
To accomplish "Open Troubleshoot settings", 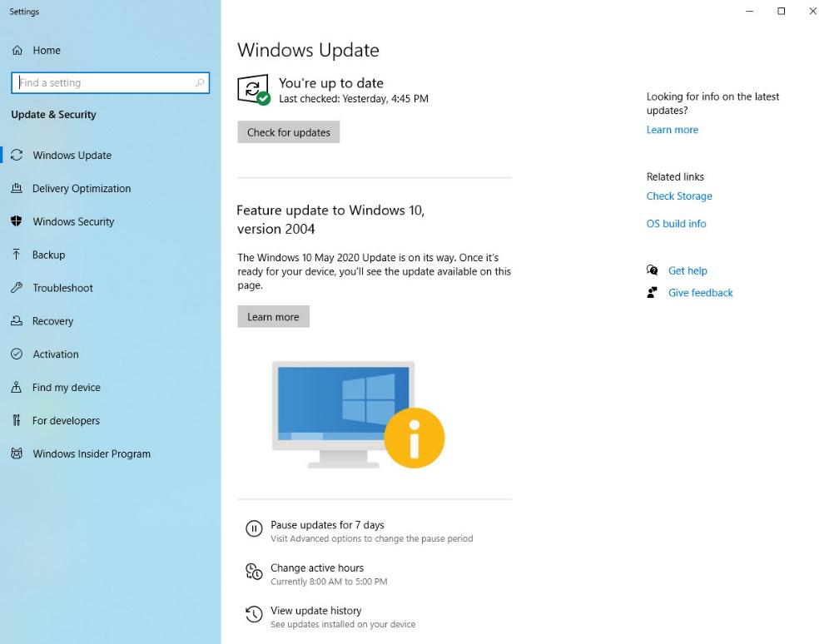I will 63,288.
